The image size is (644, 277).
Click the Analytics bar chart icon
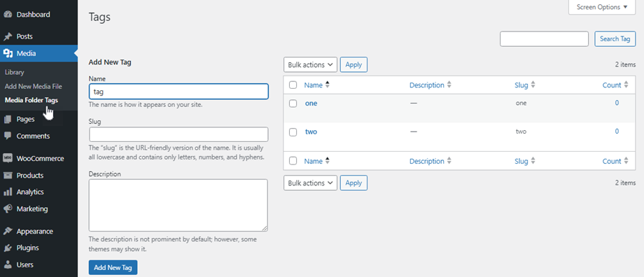coord(8,192)
